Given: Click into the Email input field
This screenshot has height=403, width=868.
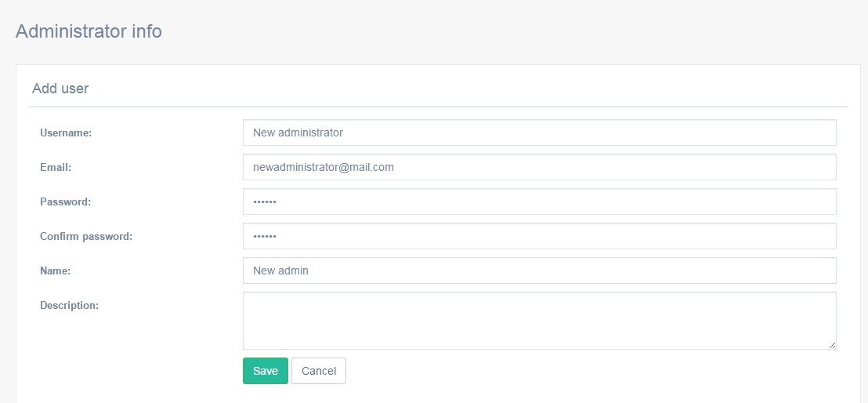Looking at the screenshot, I should [x=539, y=167].
